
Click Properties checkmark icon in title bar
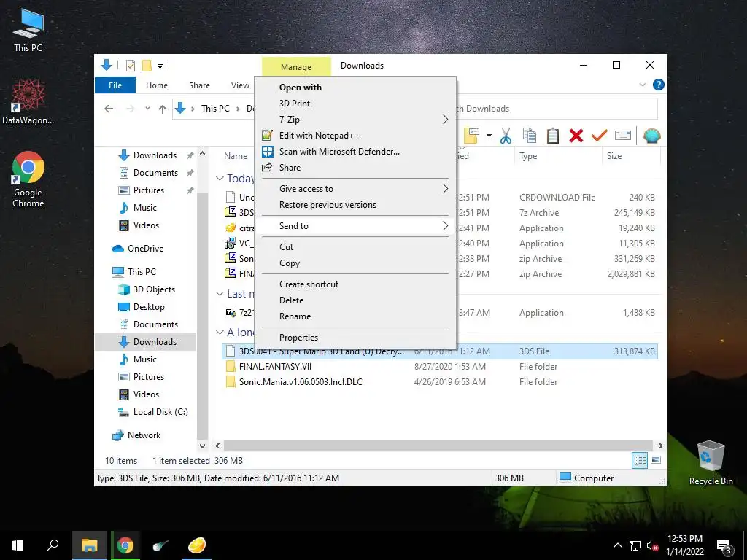(x=130, y=65)
